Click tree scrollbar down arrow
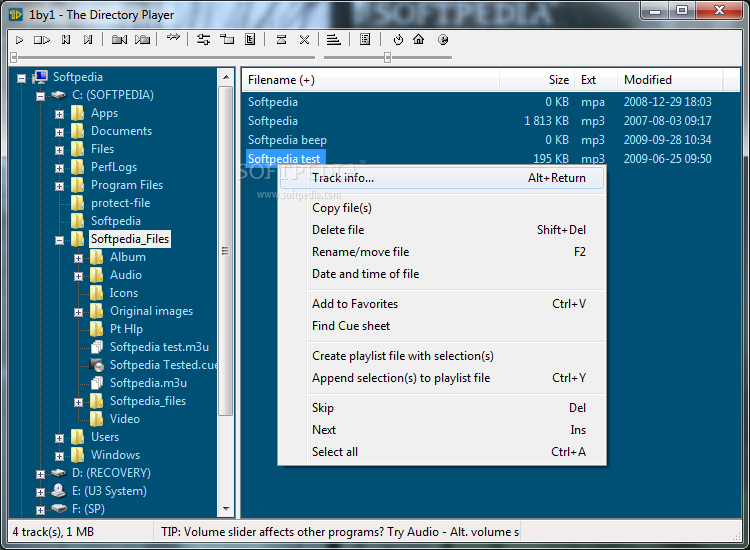The height and width of the screenshot is (550, 750). click(226, 509)
